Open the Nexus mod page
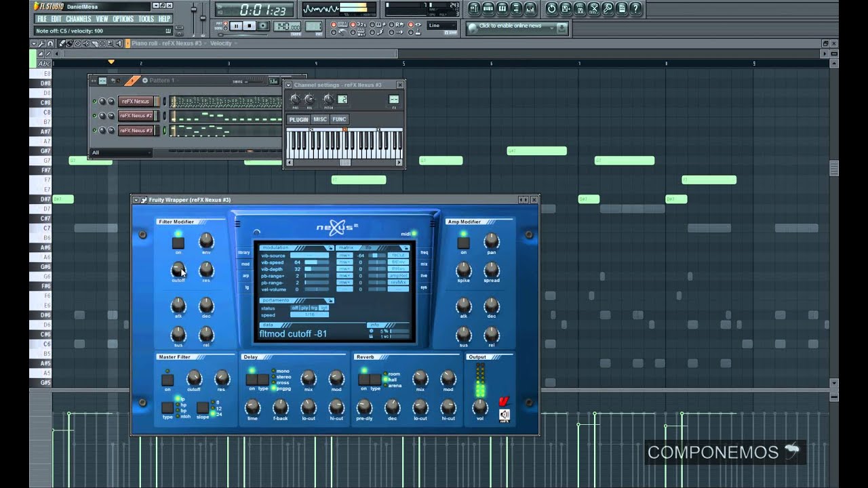Image resolution: width=868 pixels, height=488 pixels. coord(245,264)
